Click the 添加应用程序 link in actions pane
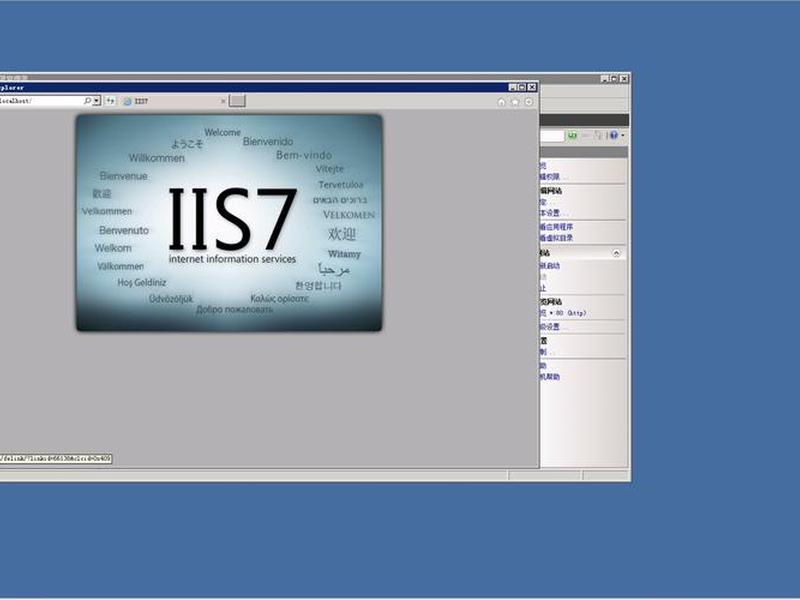The height and width of the screenshot is (600, 800). [x=557, y=227]
